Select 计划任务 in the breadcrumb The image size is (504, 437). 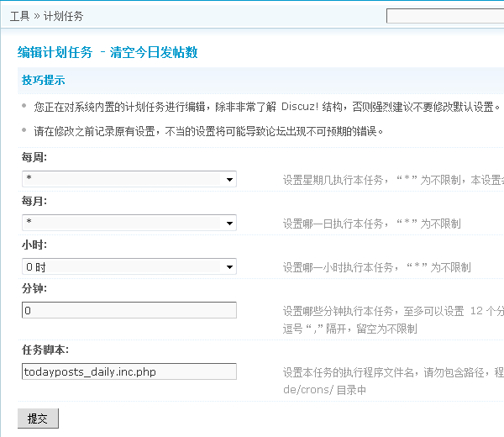63,16
